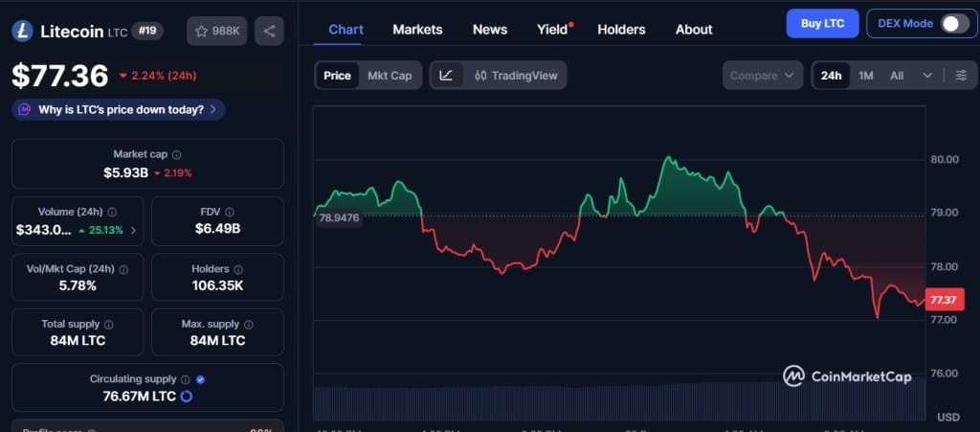
Task: Open the Compare dropdown
Action: 763,76
